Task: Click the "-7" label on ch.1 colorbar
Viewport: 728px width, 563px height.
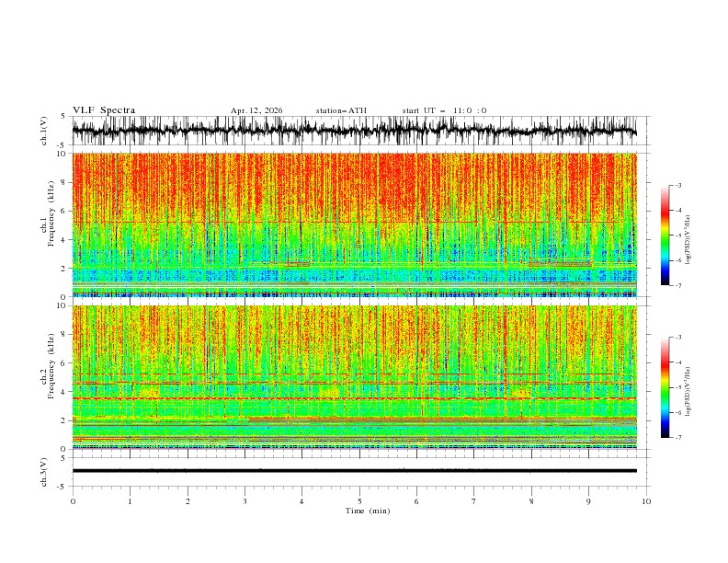Action: [677, 286]
